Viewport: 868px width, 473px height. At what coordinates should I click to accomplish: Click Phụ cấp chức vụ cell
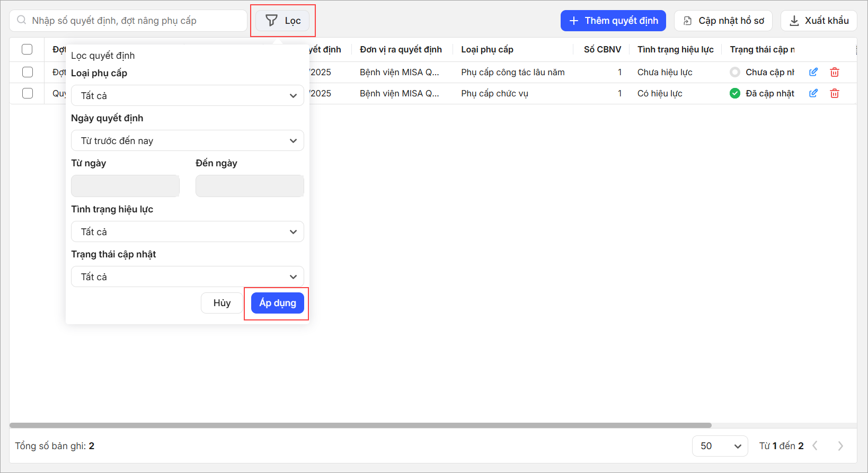click(494, 93)
